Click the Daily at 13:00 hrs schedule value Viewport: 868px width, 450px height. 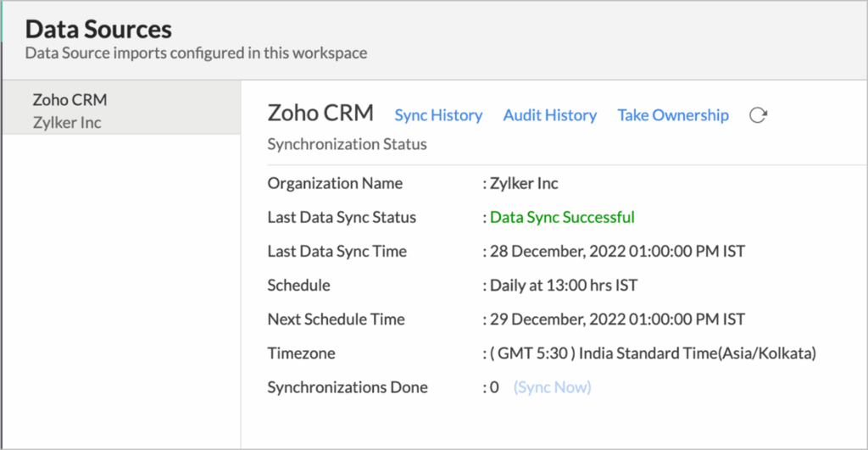563,285
